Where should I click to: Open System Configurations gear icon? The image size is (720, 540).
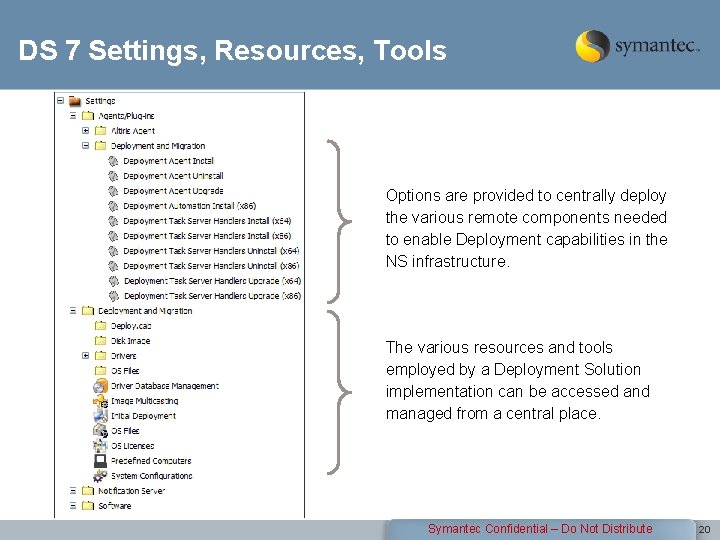point(100,476)
